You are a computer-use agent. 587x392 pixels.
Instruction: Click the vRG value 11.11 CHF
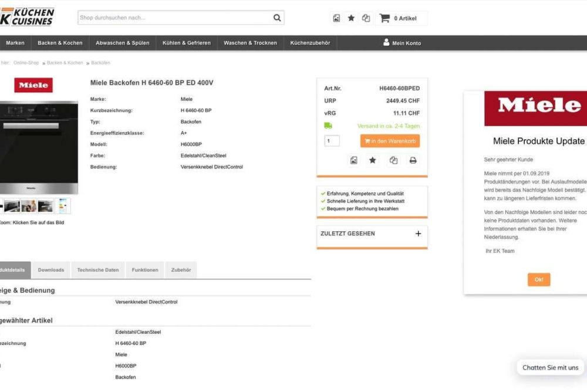pyautogui.click(x=406, y=113)
